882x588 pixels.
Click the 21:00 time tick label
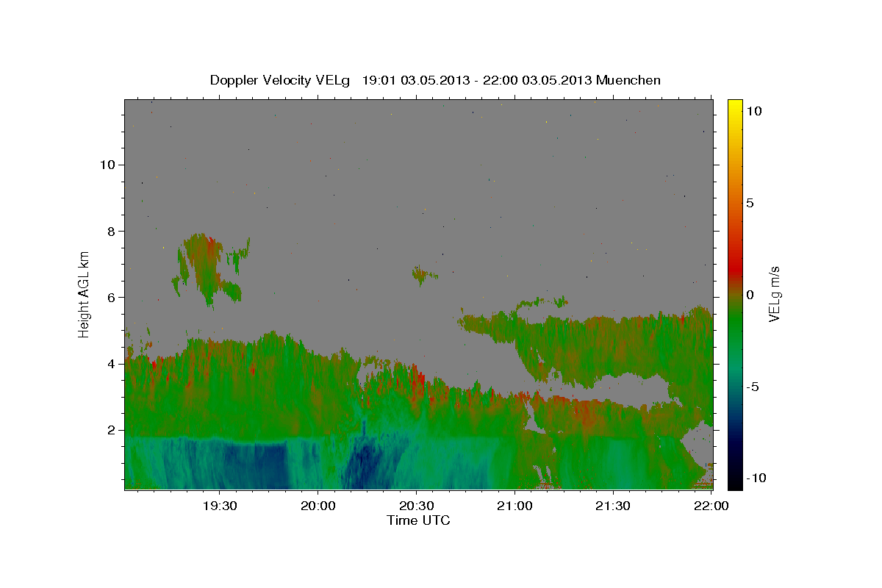(x=514, y=506)
